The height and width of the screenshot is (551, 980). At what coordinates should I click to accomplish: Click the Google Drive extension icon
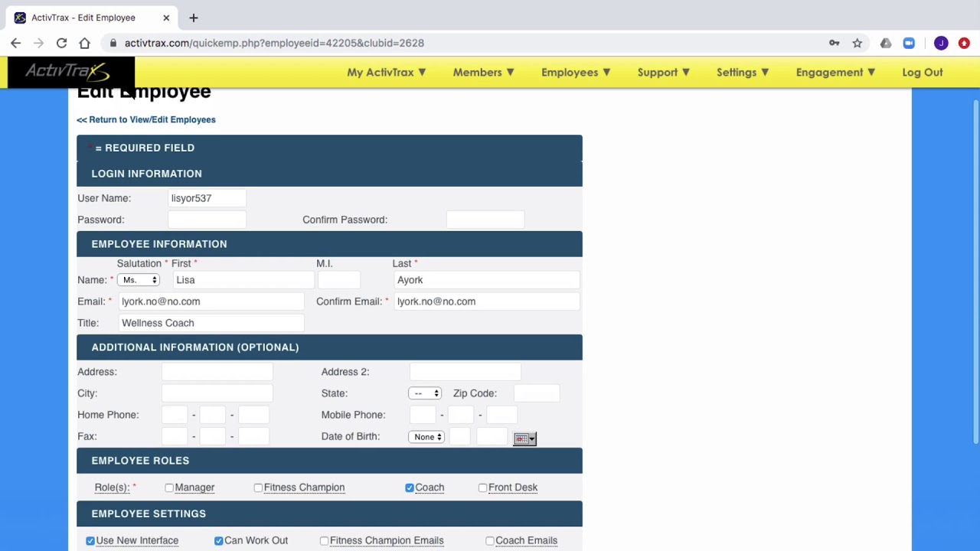point(886,43)
